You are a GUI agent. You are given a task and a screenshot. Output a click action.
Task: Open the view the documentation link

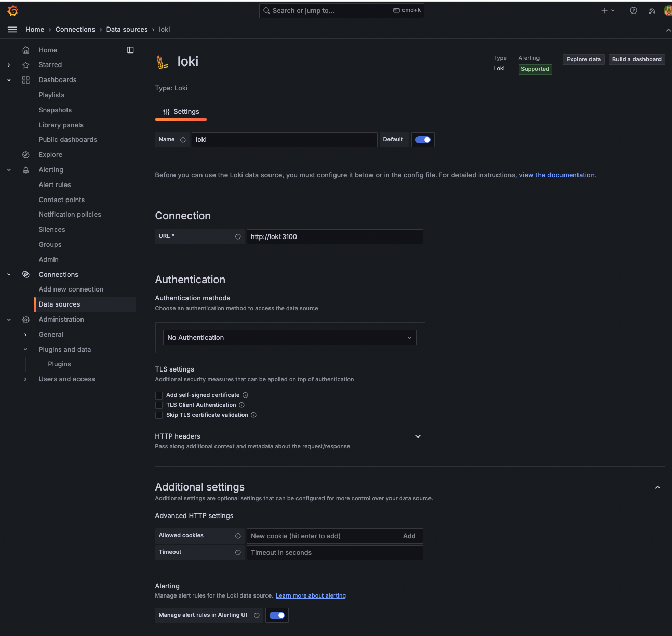coord(557,175)
